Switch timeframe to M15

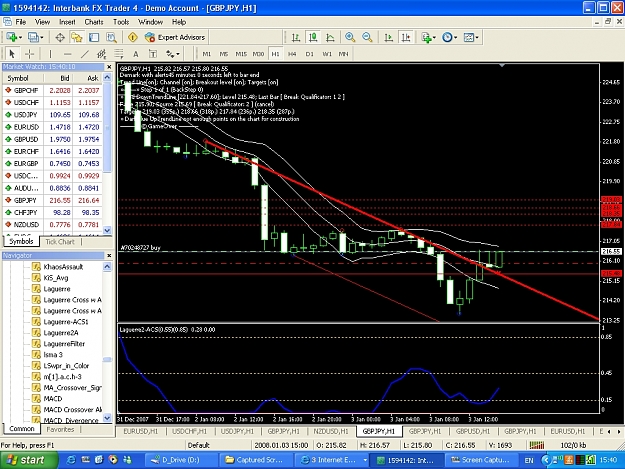[241, 54]
